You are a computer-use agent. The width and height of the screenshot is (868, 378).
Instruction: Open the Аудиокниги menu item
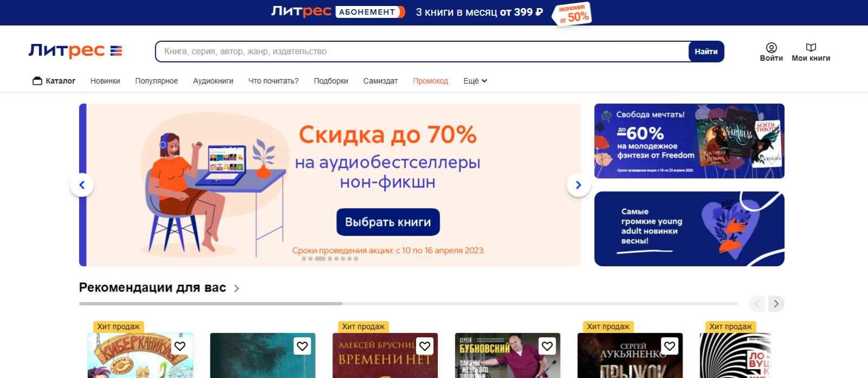click(x=213, y=81)
